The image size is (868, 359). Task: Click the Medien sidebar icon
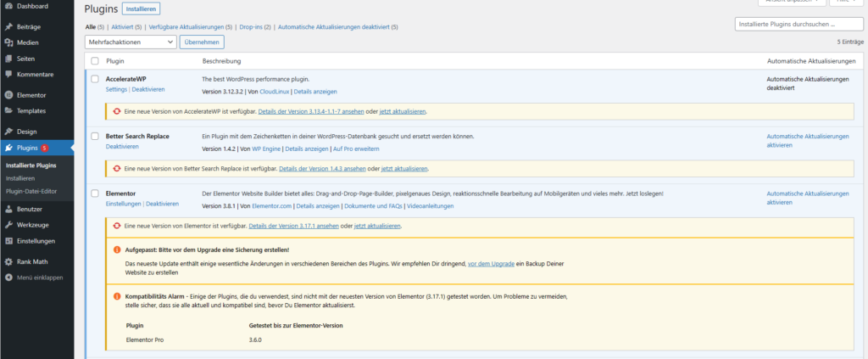point(8,42)
